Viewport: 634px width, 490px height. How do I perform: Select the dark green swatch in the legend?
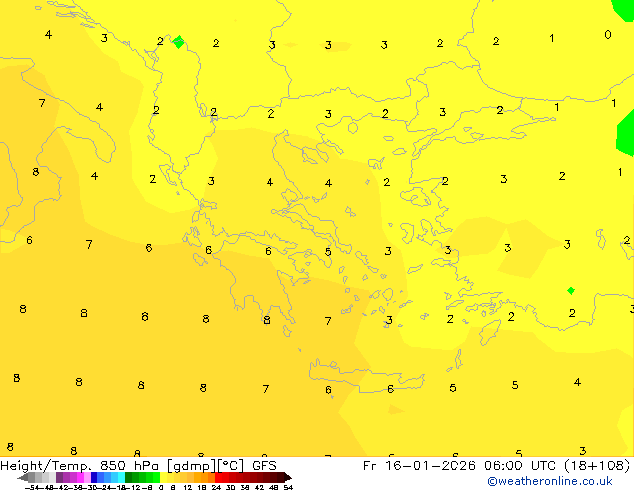click(128, 477)
